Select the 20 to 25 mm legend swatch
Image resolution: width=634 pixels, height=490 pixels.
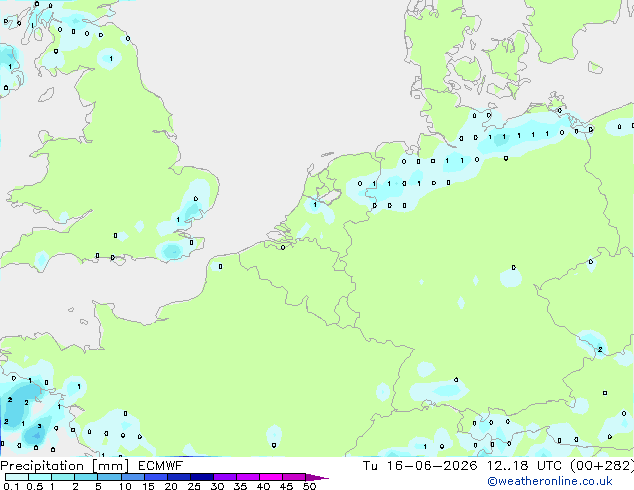178,477
